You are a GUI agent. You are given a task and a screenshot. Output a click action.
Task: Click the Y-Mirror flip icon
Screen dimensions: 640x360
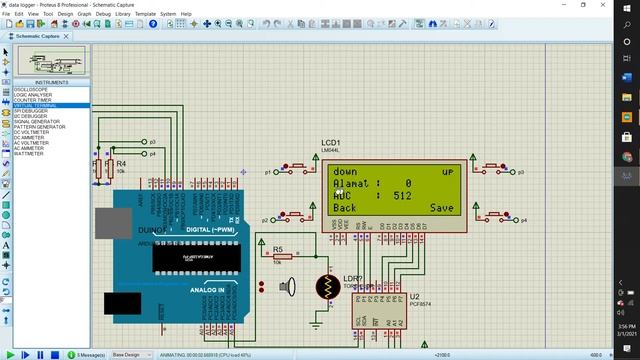(x=6, y=320)
